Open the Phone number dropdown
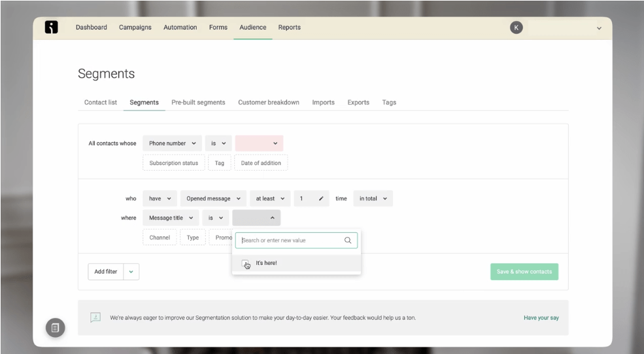 click(172, 143)
